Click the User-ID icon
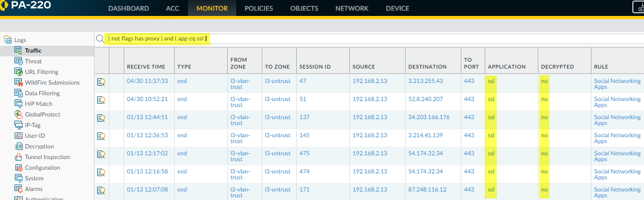This screenshot has height=200, width=644. [x=19, y=136]
